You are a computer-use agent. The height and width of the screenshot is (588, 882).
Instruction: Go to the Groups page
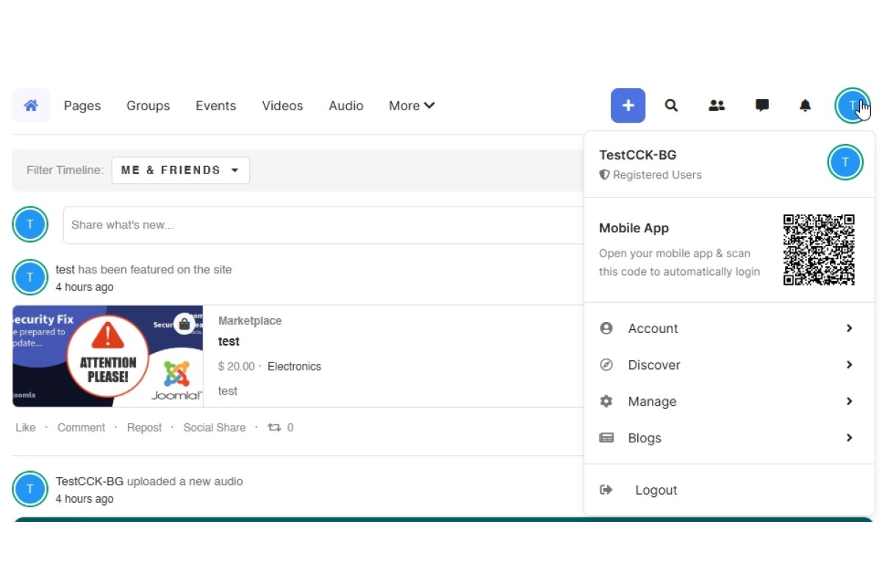(148, 106)
